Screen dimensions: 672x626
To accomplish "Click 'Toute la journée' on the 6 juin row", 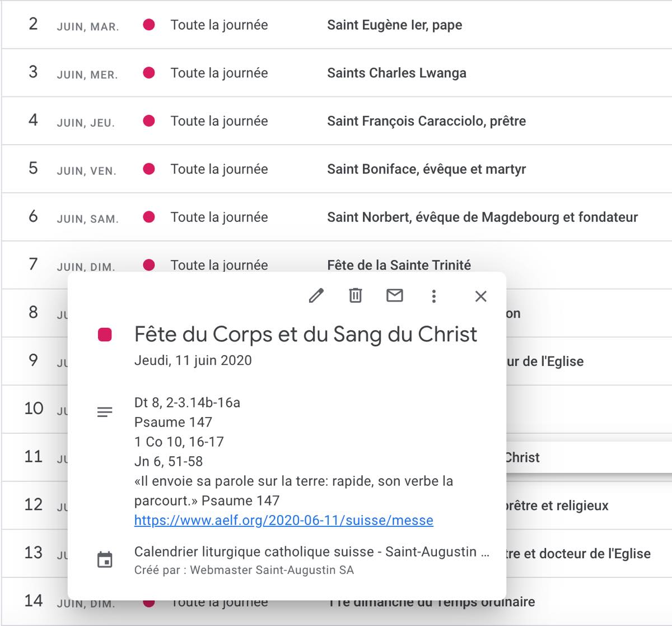I will pos(219,217).
